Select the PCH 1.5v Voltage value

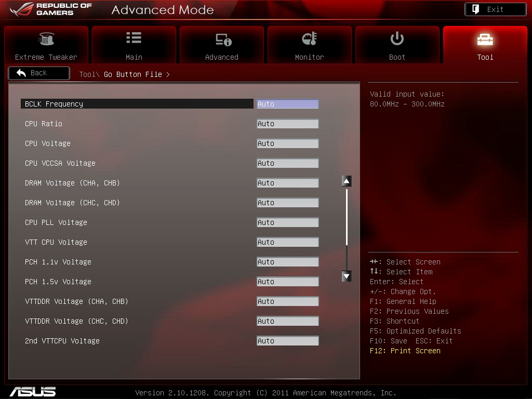pyautogui.click(x=288, y=282)
